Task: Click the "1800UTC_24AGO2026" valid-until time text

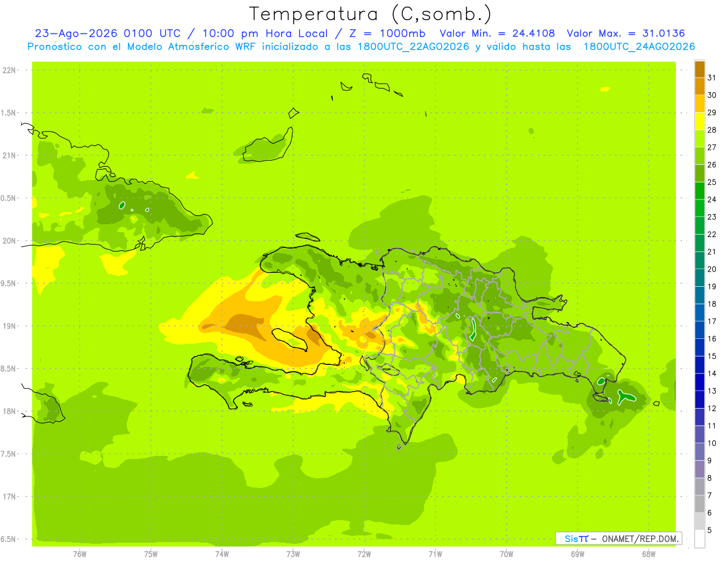Action: (x=639, y=47)
